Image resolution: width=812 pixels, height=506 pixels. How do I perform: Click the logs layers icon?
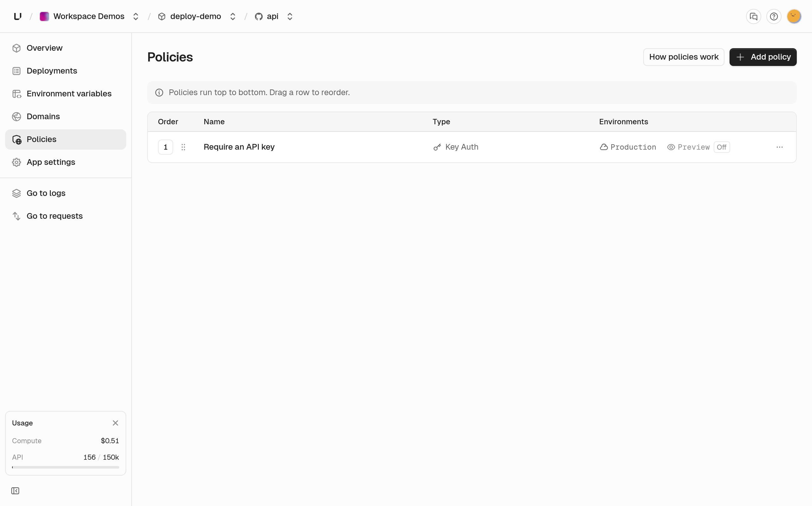point(16,193)
